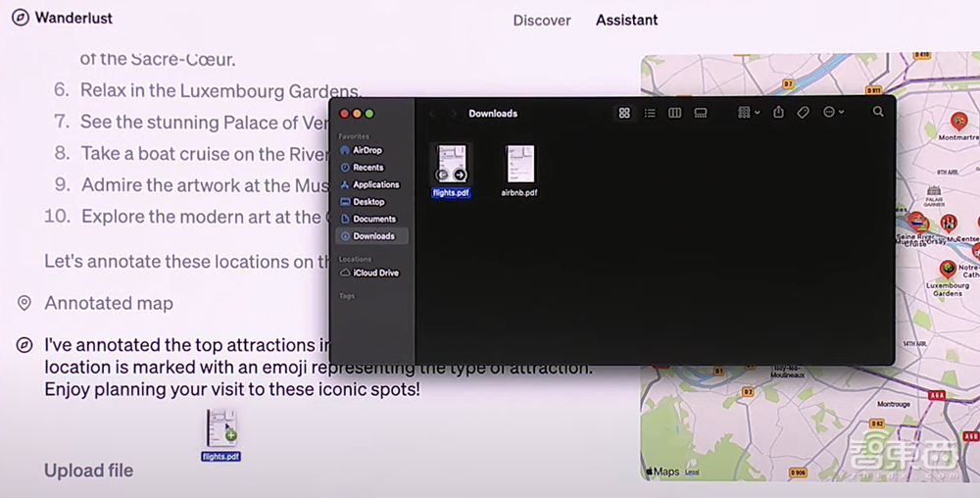
Task: Open Recents in Finder sidebar
Action: [x=367, y=168]
